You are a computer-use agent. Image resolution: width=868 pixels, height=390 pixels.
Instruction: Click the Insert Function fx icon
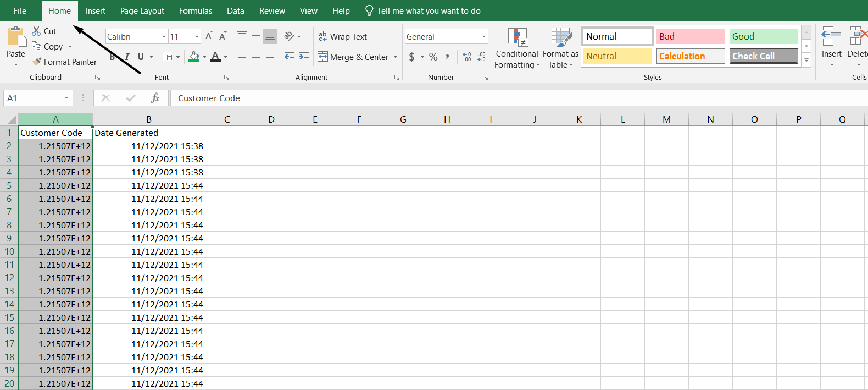[155, 98]
